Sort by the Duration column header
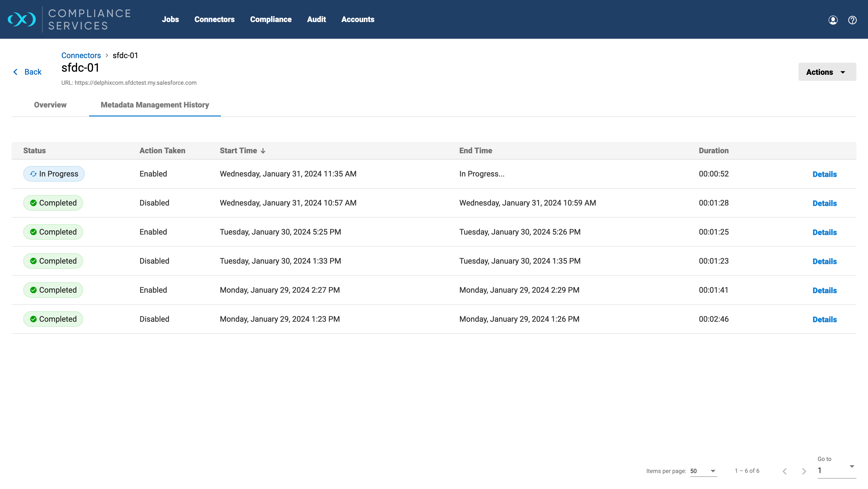The height and width of the screenshot is (489, 868). point(714,151)
